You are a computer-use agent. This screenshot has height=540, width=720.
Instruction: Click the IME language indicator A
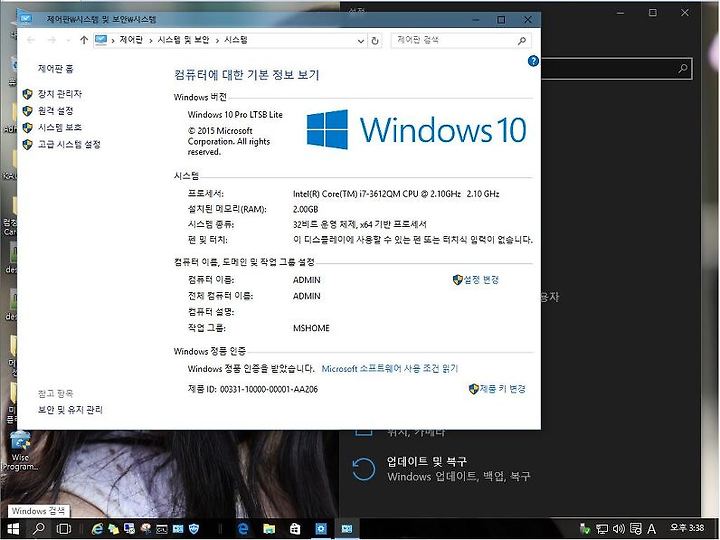(651, 529)
